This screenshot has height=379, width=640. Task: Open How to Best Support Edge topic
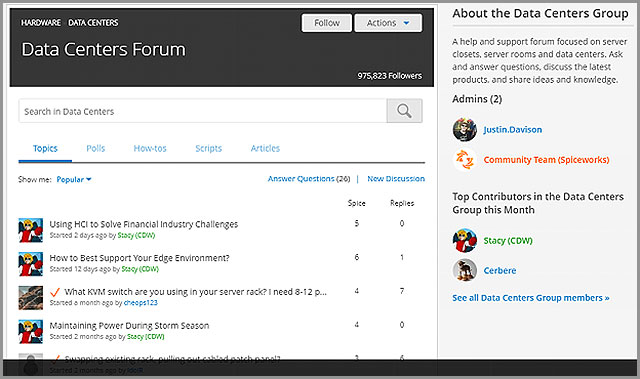click(x=139, y=258)
